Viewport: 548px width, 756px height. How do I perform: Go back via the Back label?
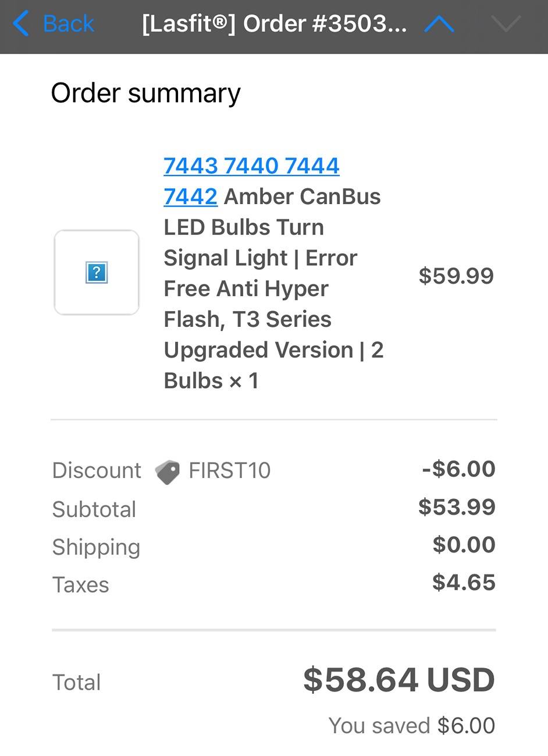[69, 24]
